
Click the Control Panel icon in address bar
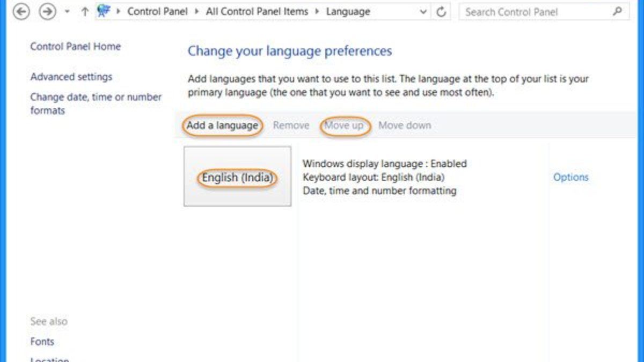pos(104,11)
